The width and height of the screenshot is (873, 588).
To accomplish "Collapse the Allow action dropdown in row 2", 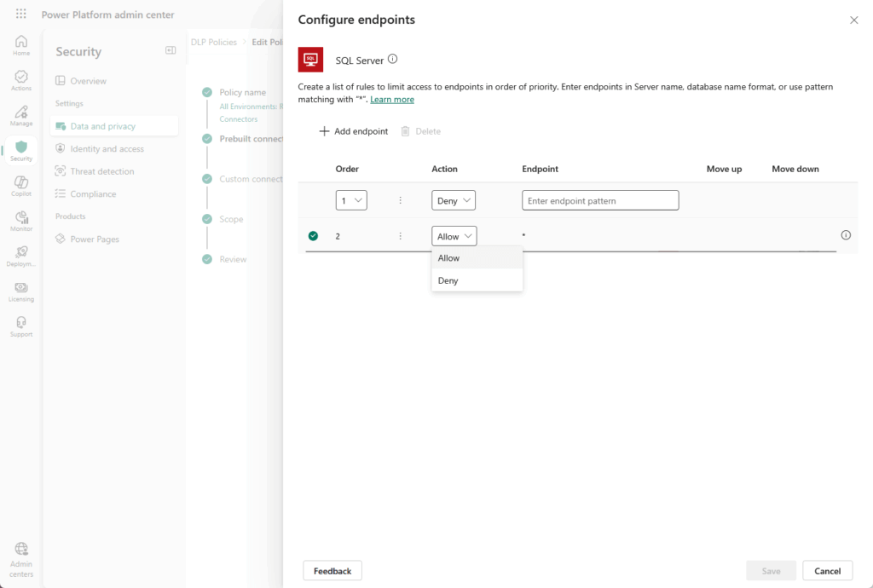I will 454,236.
